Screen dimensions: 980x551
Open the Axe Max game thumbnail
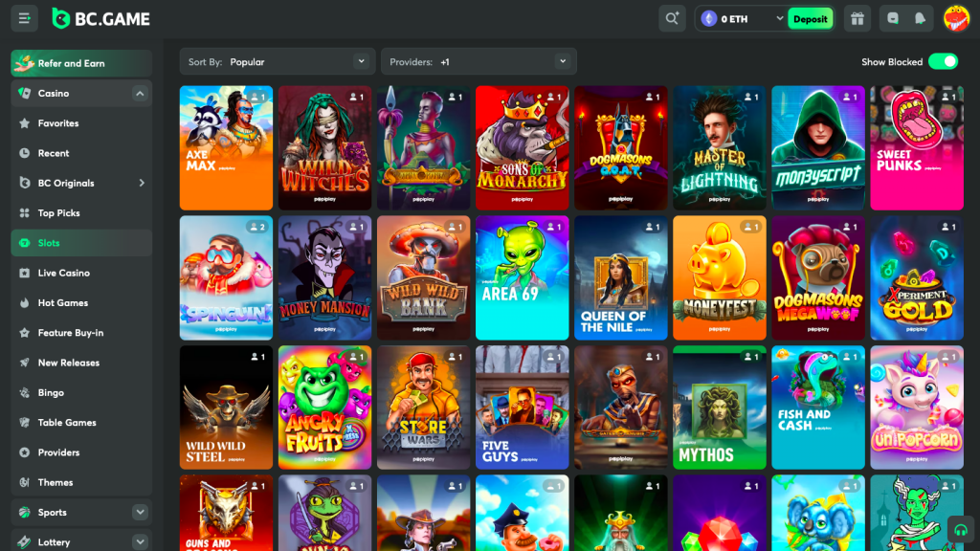226,148
